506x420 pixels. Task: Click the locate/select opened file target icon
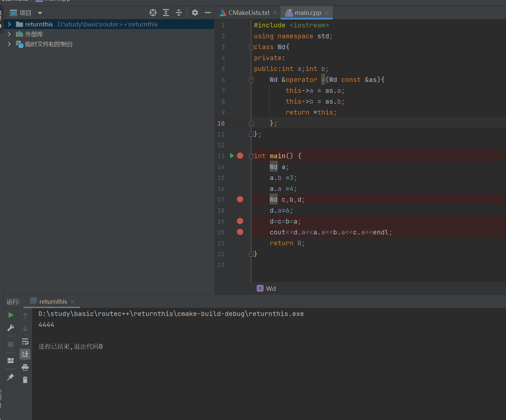[x=153, y=13]
